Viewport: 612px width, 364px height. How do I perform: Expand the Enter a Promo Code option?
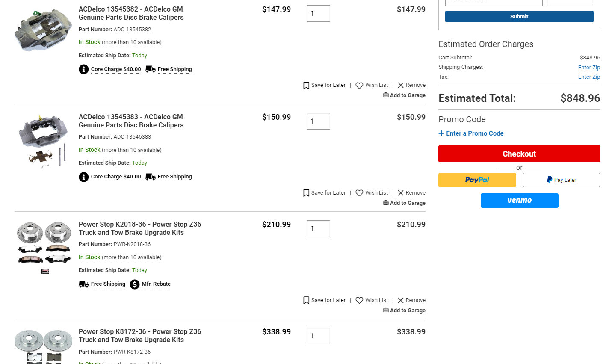coord(471,133)
